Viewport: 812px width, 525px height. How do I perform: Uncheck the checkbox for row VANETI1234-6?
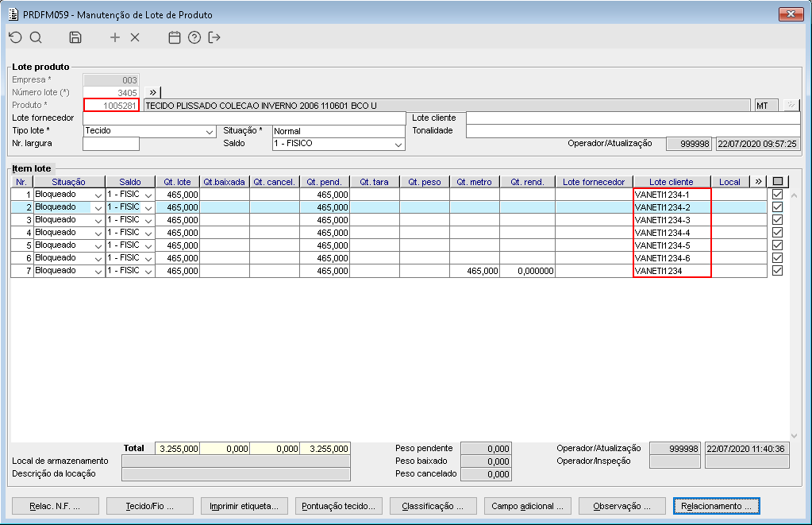[x=777, y=257]
